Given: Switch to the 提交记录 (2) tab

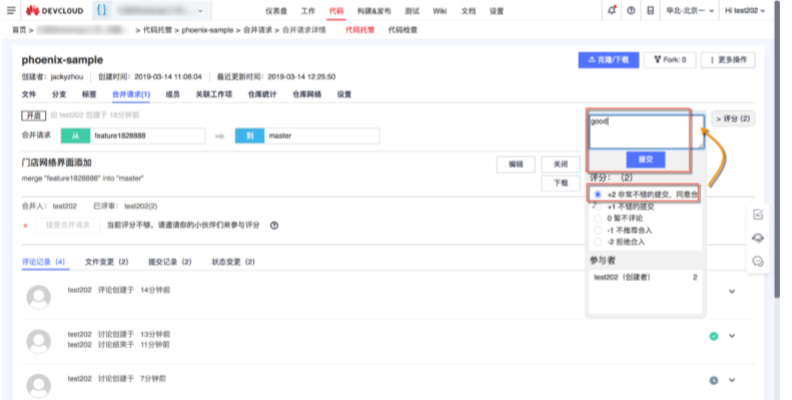Looking at the screenshot, I should [170, 262].
